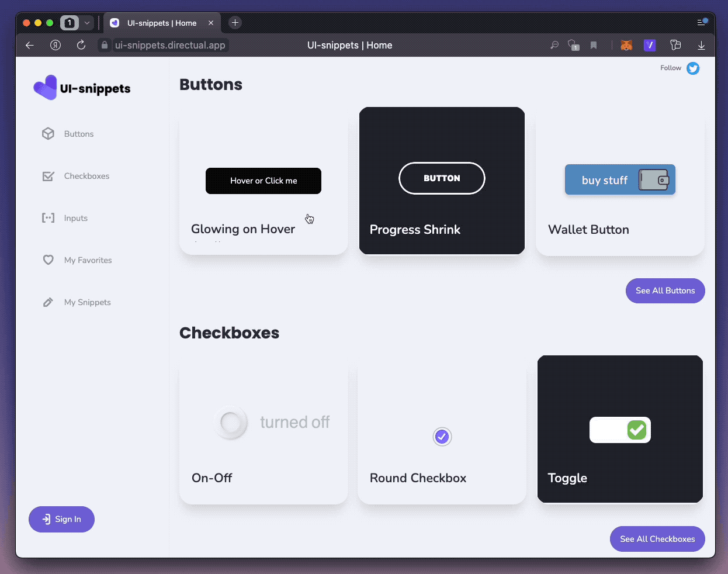Open Checkboxes in sidebar menu

[x=86, y=176]
